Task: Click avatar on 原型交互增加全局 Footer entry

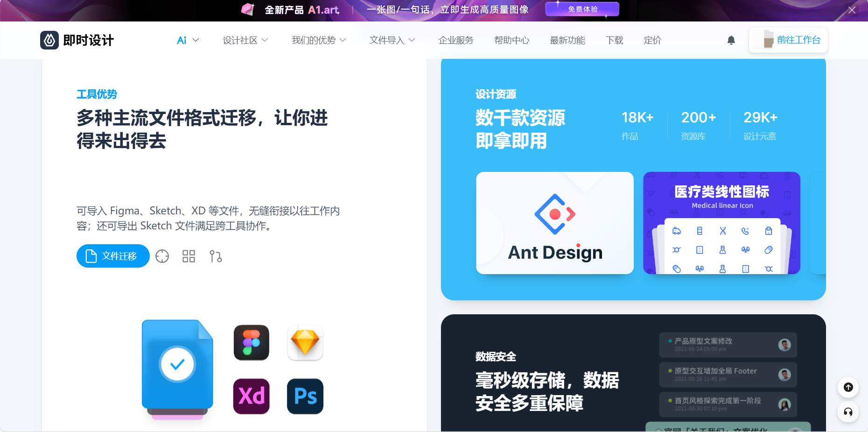Action: tap(784, 375)
